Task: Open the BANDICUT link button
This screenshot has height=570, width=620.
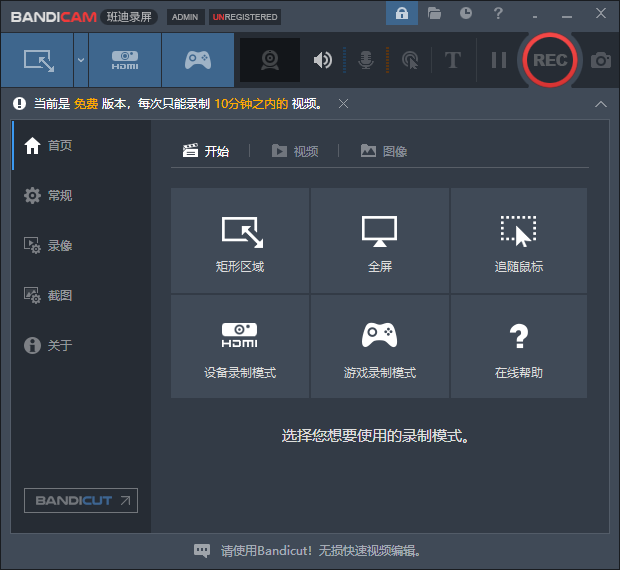Action: click(x=81, y=500)
